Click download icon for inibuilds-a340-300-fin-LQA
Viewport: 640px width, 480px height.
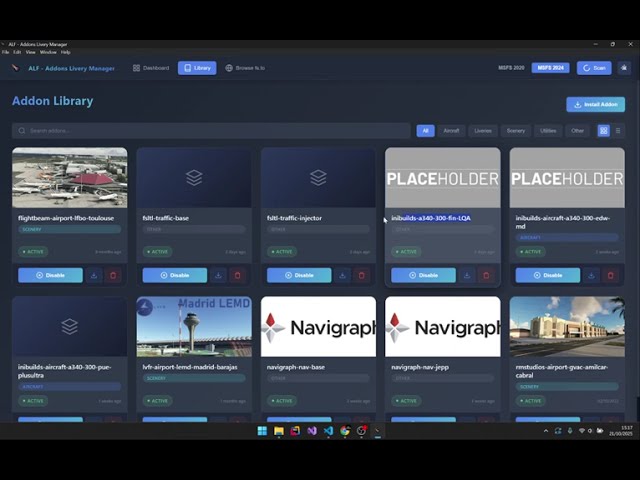pos(467,275)
